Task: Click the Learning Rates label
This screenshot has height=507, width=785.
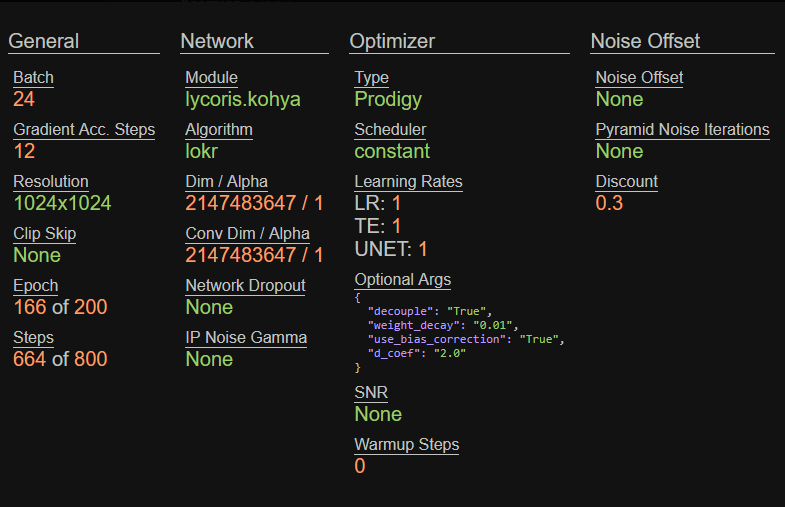Action: [408, 182]
